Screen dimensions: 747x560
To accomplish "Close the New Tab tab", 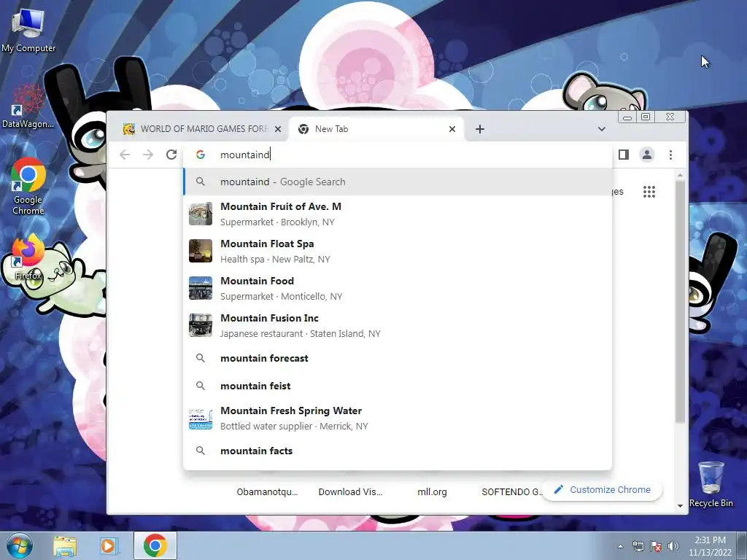I will (452, 129).
